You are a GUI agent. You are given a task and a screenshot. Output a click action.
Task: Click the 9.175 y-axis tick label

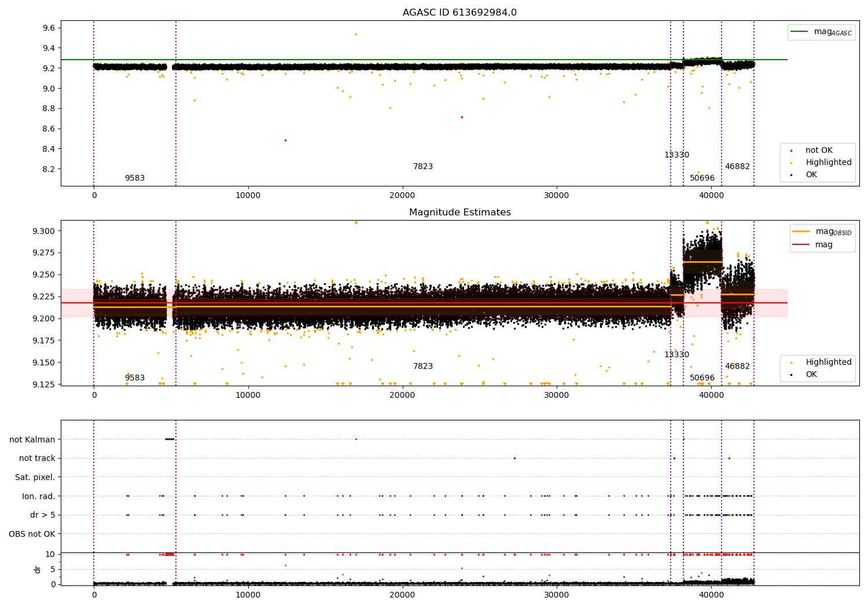[x=44, y=340]
